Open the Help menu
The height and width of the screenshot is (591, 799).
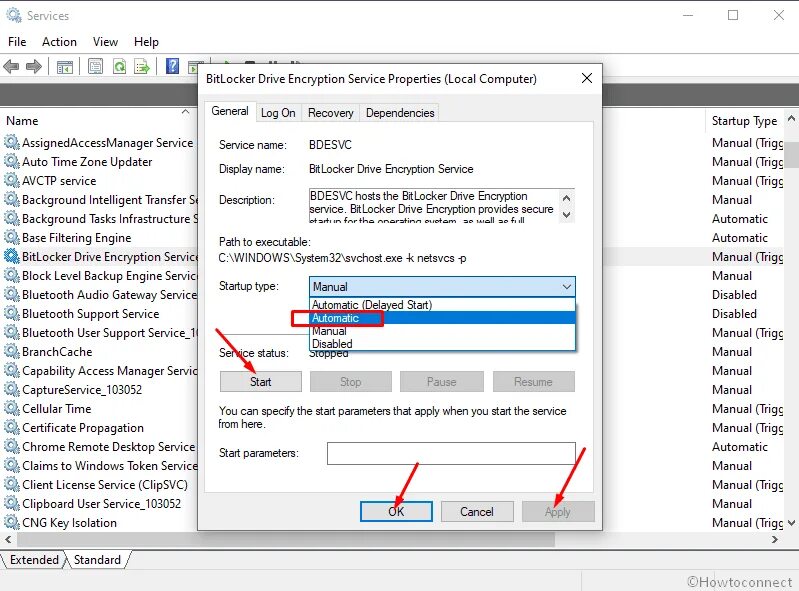click(146, 42)
